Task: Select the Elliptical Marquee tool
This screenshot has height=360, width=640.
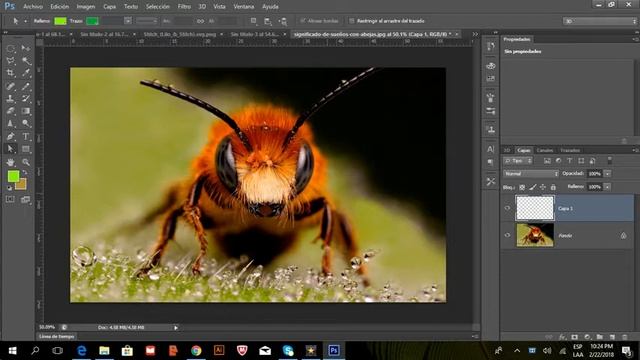Action: click(x=11, y=49)
